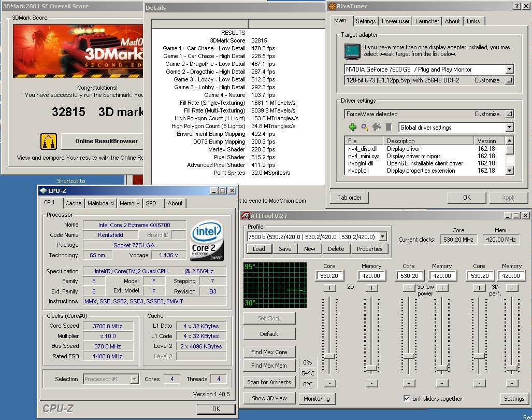Delete the ATITool profile

tap(336, 249)
